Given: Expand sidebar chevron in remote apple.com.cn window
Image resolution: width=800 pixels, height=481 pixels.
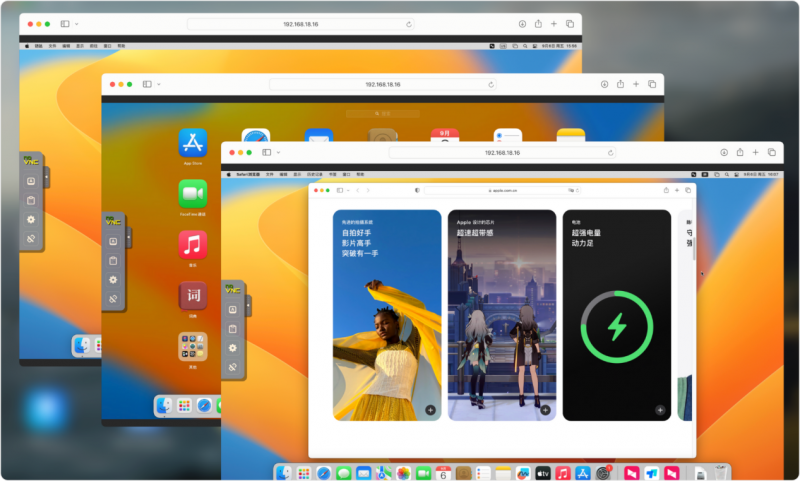Looking at the screenshot, I should [348, 190].
